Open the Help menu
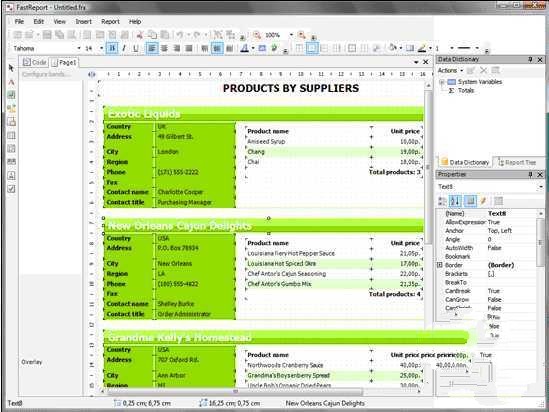Image resolution: width=549 pixels, height=412 pixels. (x=135, y=21)
